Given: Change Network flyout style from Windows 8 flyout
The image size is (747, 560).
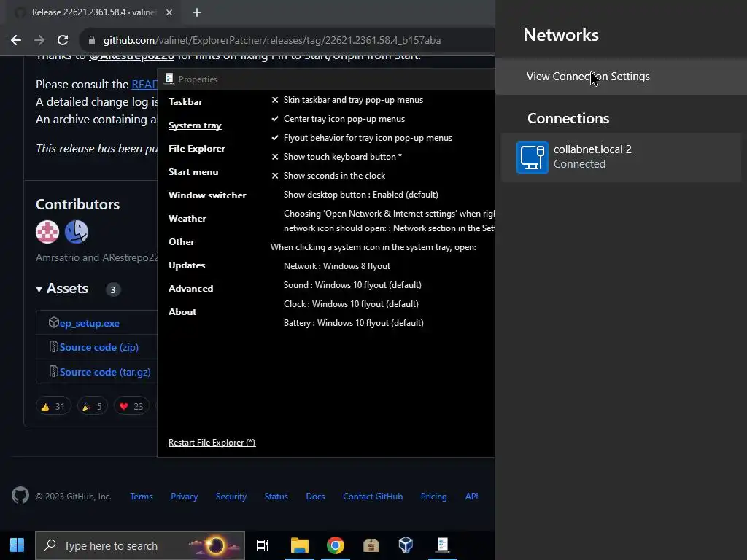Looking at the screenshot, I should (337, 266).
